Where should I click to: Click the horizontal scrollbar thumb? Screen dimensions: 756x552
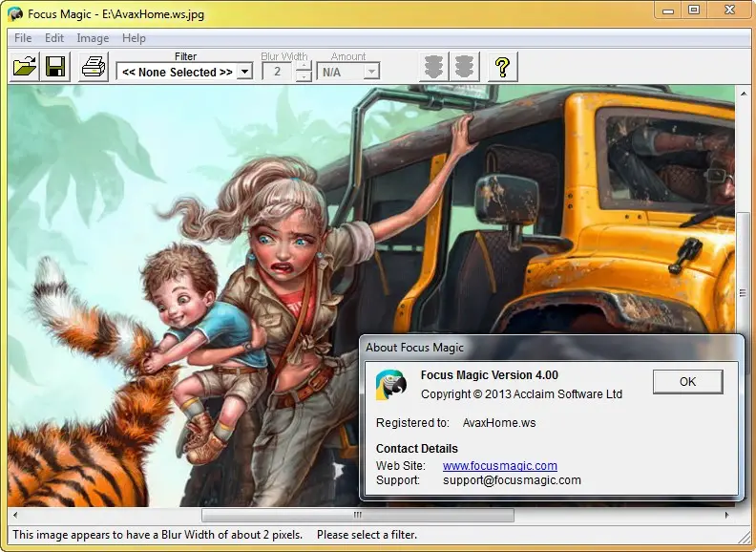click(x=358, y=515)
